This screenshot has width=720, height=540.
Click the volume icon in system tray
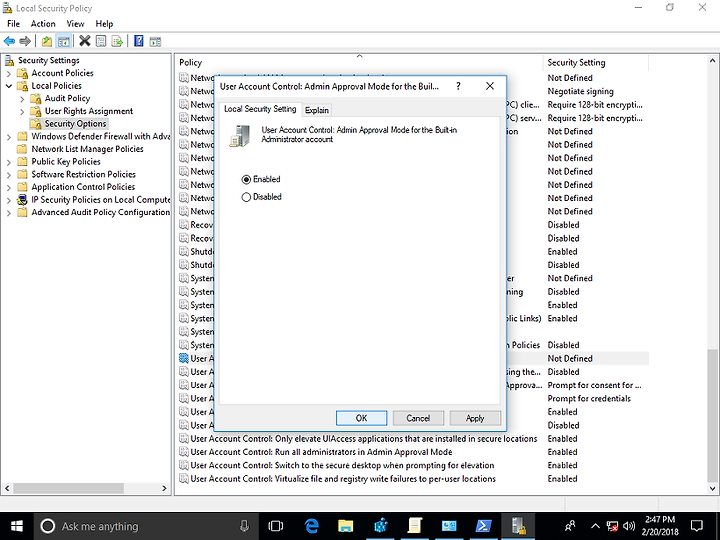[629, 526]
